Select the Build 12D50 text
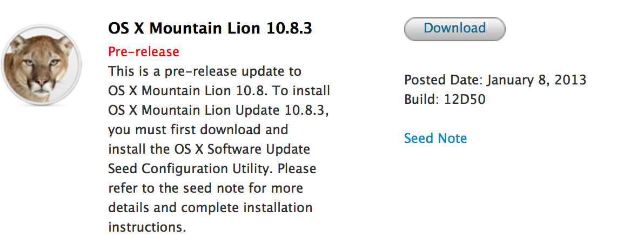Image resolution: width=644 pixels, height=249 pixels. [445, 100]
